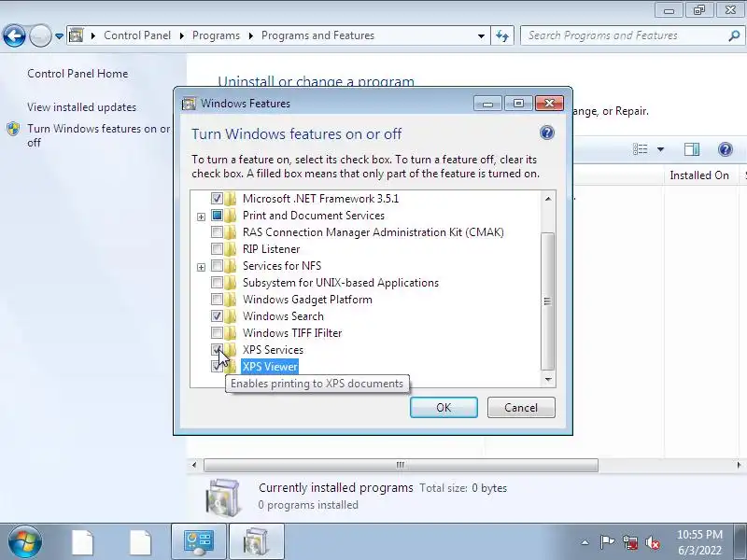Click the shield icon beside Turn Windows features
The width and height of the screenshot is (747, 560).
pyautogui.click(x=13, y=129)
